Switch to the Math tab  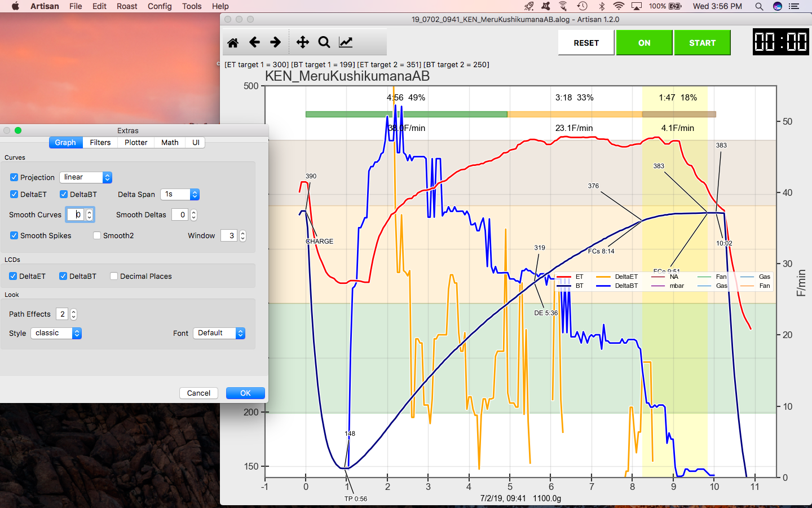pos(170,142)
